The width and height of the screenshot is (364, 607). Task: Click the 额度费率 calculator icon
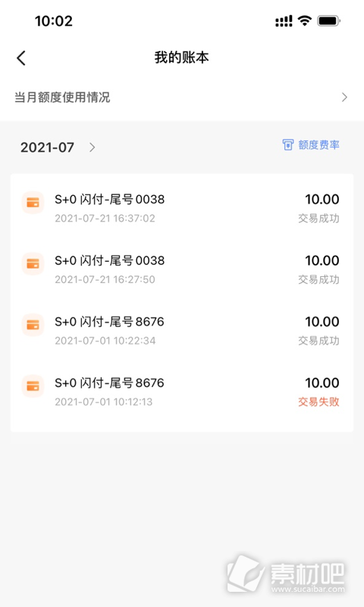[x=288, y=145]
